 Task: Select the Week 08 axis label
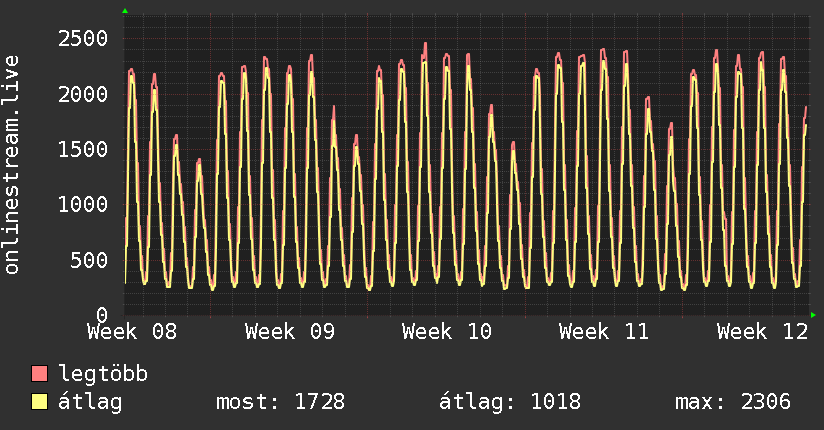(x=132, y=332)
